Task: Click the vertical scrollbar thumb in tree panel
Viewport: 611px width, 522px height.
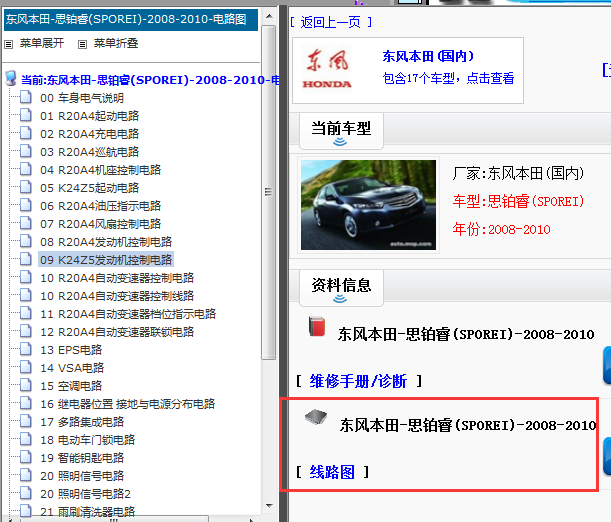Action: 268,192
